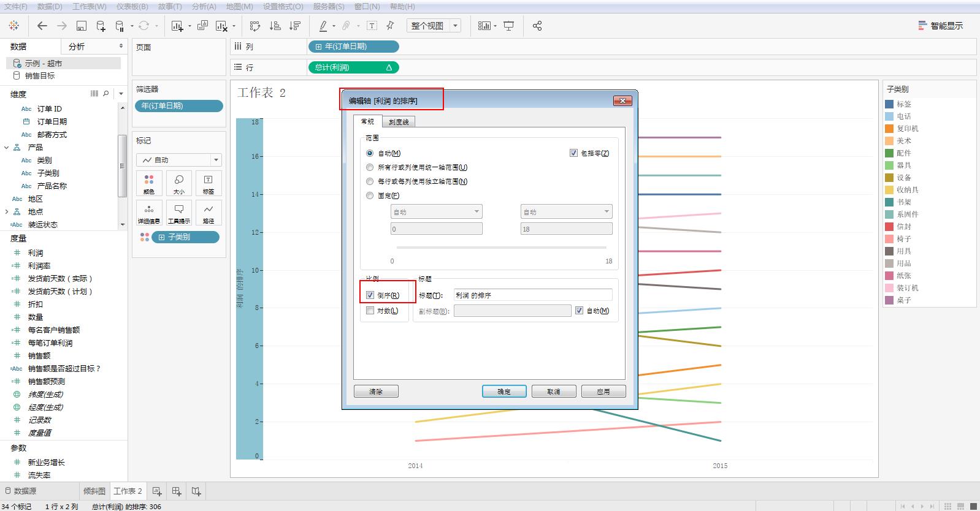The image size is (980, 511).
Task: Open dropdown next to new worksheet icon
Action: point(189,26)
